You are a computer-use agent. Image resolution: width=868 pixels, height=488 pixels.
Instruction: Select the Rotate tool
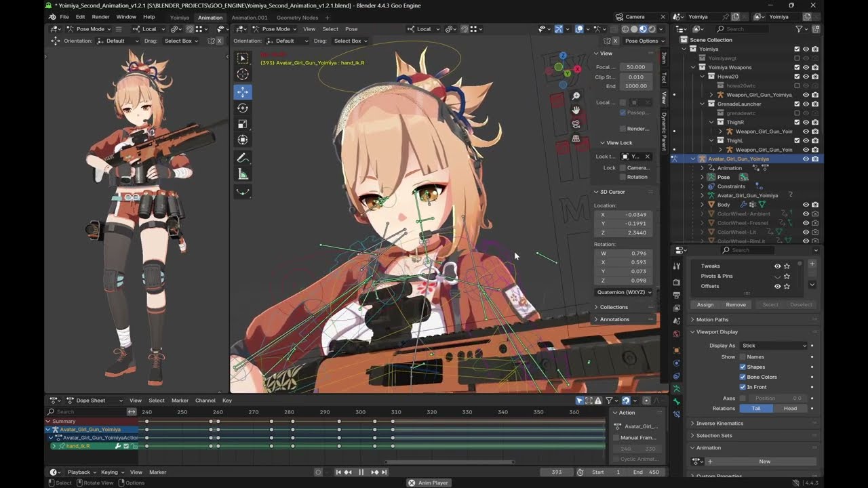[x=243, y=108]
